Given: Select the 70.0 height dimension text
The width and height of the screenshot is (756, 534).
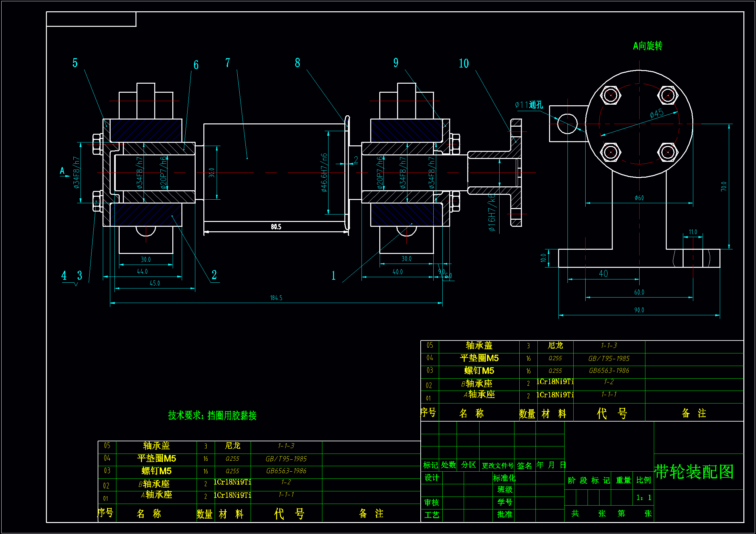Looking at the screenshot, I should click(x=723, y=186).
